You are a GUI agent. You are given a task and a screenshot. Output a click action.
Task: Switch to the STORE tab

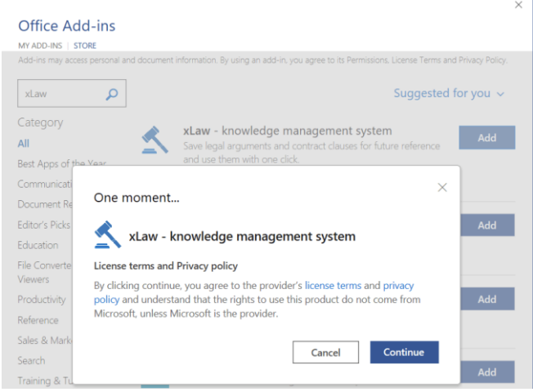pyautogui.click(x=85, y=46)
